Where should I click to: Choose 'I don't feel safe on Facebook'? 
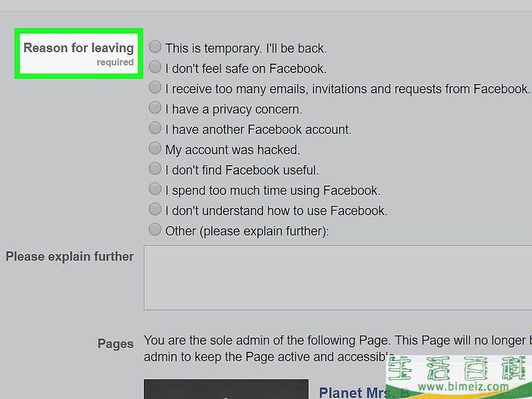[155, 66]
